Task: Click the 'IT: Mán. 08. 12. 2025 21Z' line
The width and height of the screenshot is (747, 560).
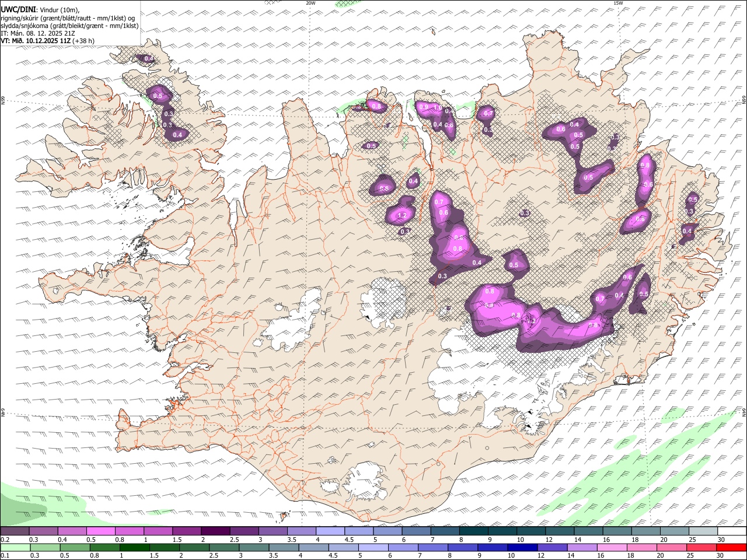Action: [38, 33]
